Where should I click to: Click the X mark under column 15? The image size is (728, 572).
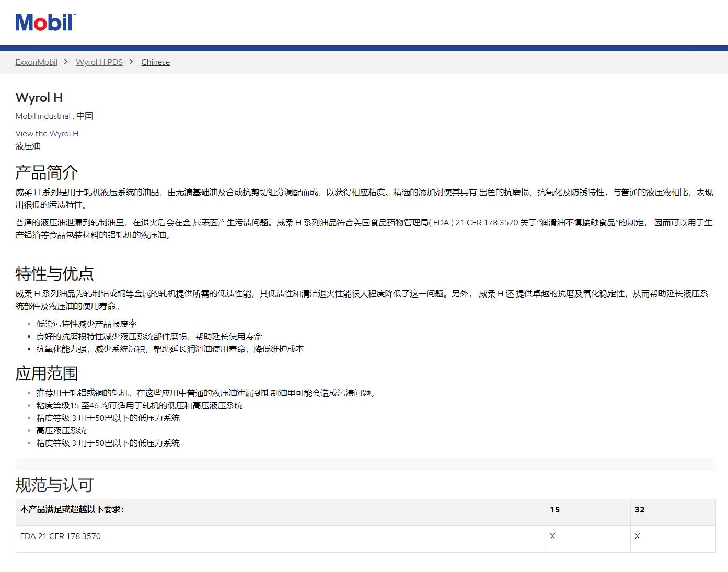[x=553, y=536]
